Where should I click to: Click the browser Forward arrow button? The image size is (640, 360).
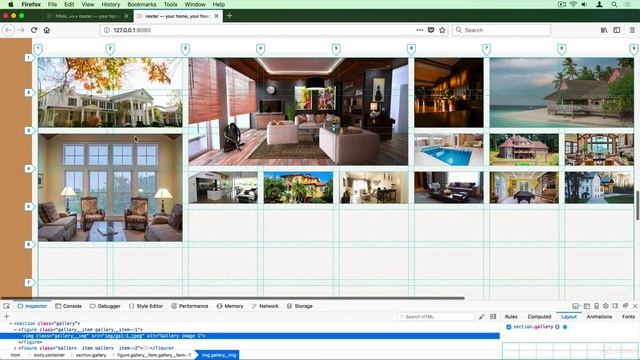21,30
